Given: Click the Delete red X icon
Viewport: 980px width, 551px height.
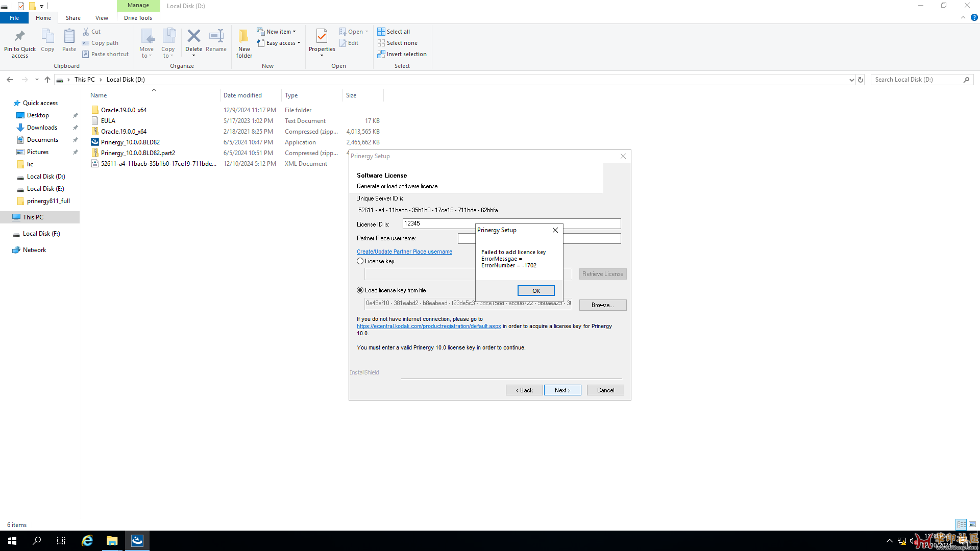Looking at the screenshot, I should (x=193, y=36).
